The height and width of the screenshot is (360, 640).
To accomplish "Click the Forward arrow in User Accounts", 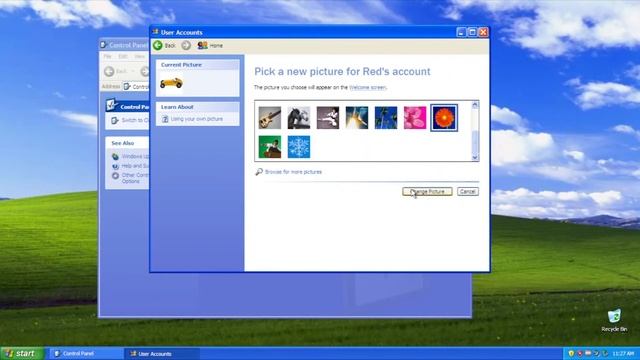I will [x=186, y=45].
